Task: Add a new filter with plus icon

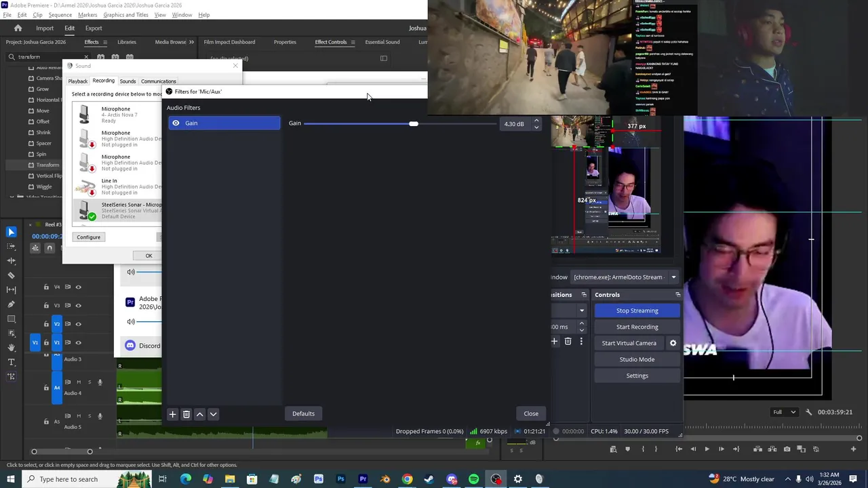Action: tap(172, 414)
